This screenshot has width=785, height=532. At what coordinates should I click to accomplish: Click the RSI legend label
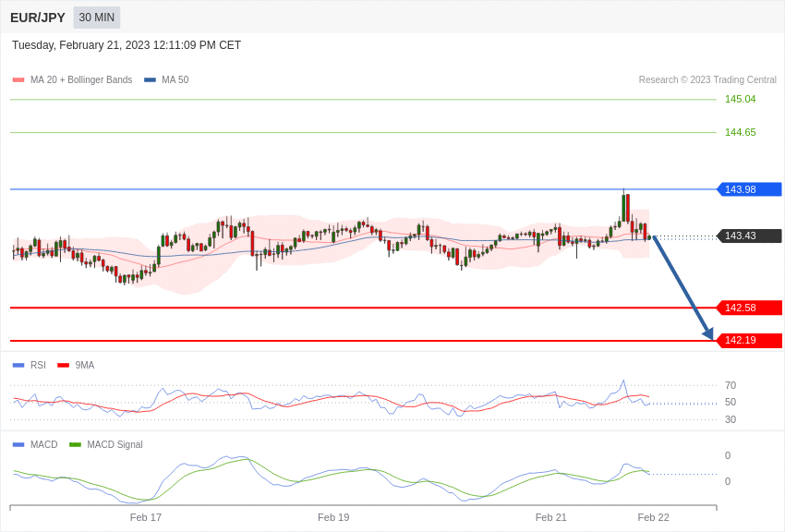pos(38,366)
